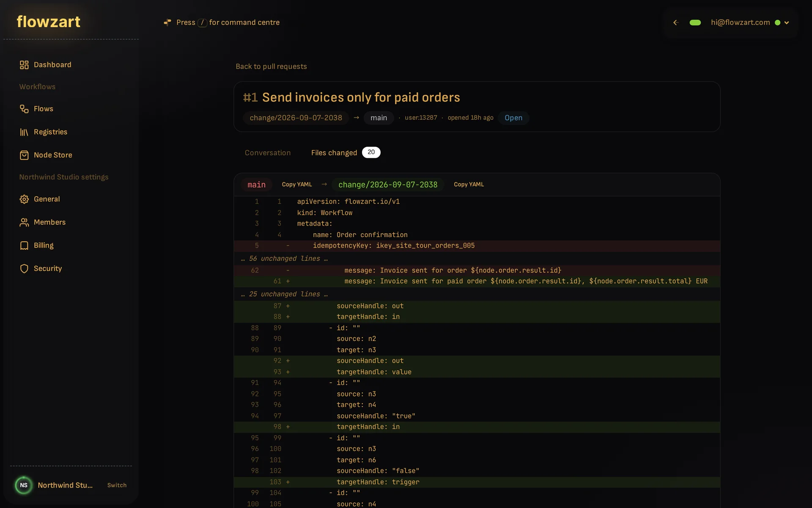Click the 'targetHandle: trigger' added line
This screenshot has height=508, width=812.
pyautogui.click(x=477, y=482)
